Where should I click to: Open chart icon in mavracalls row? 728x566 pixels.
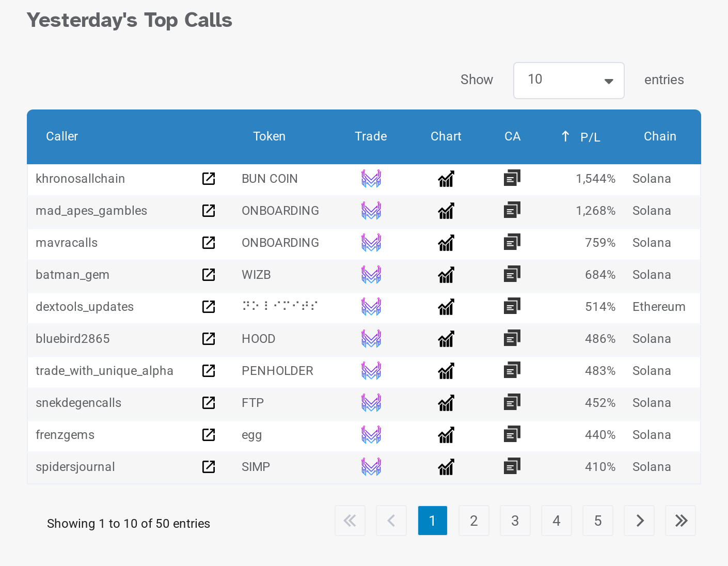(446, 243)
